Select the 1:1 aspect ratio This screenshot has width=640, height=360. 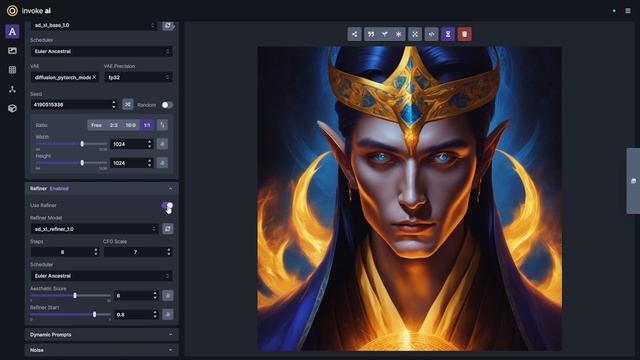coord(147,125)
